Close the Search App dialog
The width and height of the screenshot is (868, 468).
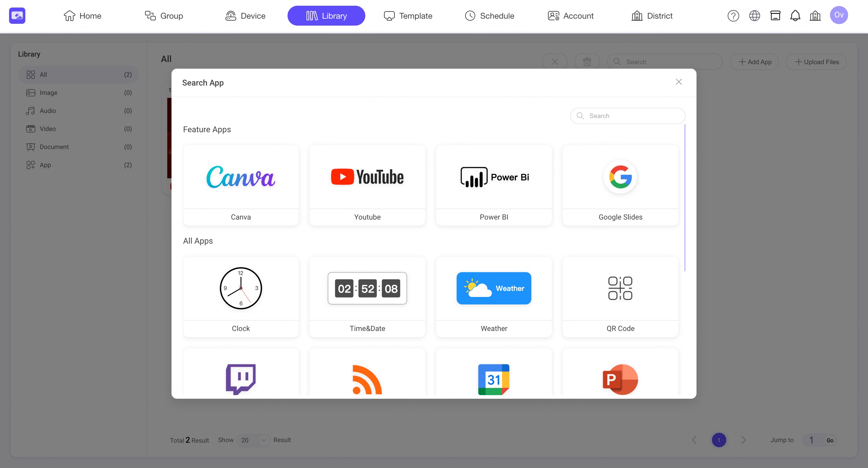pos(679,82)
